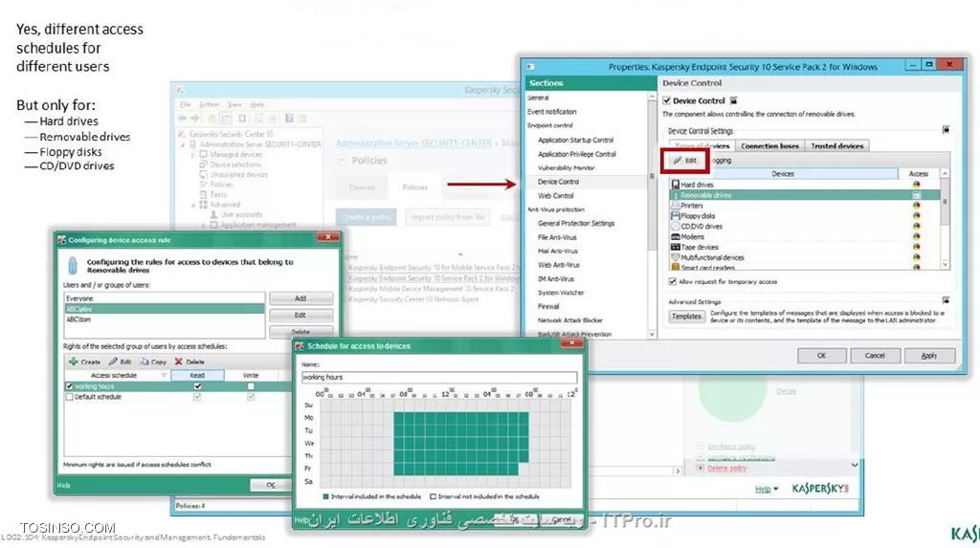Toggle the working hours schedule checkbox
980x548 pixels.
click(69, 386)
